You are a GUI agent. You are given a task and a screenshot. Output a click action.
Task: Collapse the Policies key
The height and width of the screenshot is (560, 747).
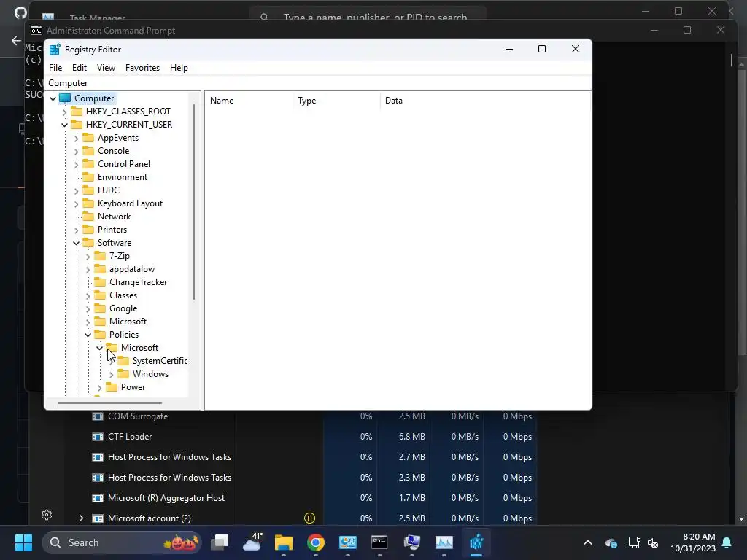pyautogui.click(x=88, y=335)
